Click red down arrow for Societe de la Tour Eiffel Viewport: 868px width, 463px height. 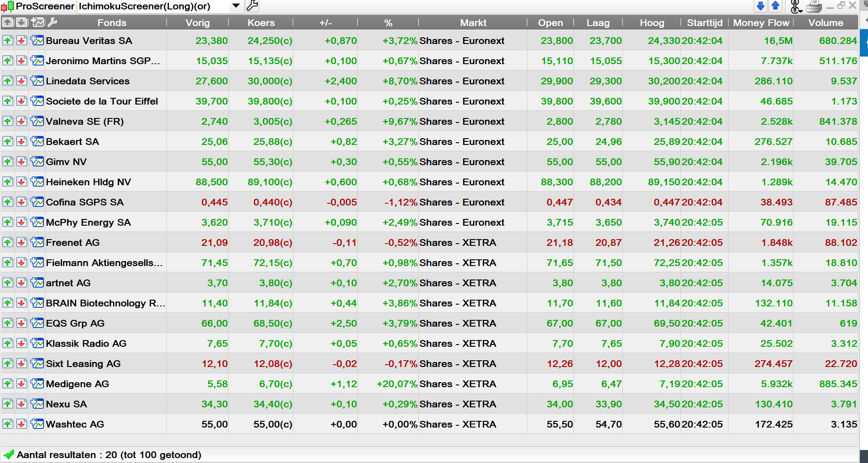click(22, 101)
